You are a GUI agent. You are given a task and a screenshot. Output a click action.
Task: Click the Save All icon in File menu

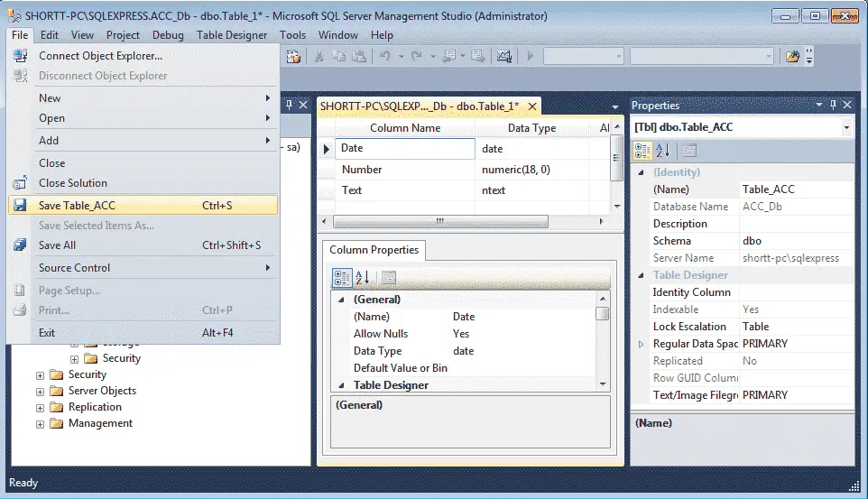pos(20,245)
